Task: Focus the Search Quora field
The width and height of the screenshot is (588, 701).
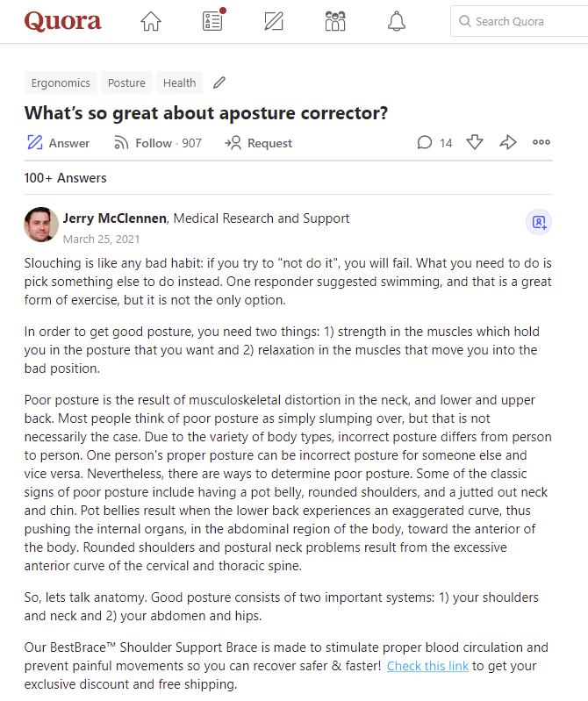Action: [x=520, y=21]
